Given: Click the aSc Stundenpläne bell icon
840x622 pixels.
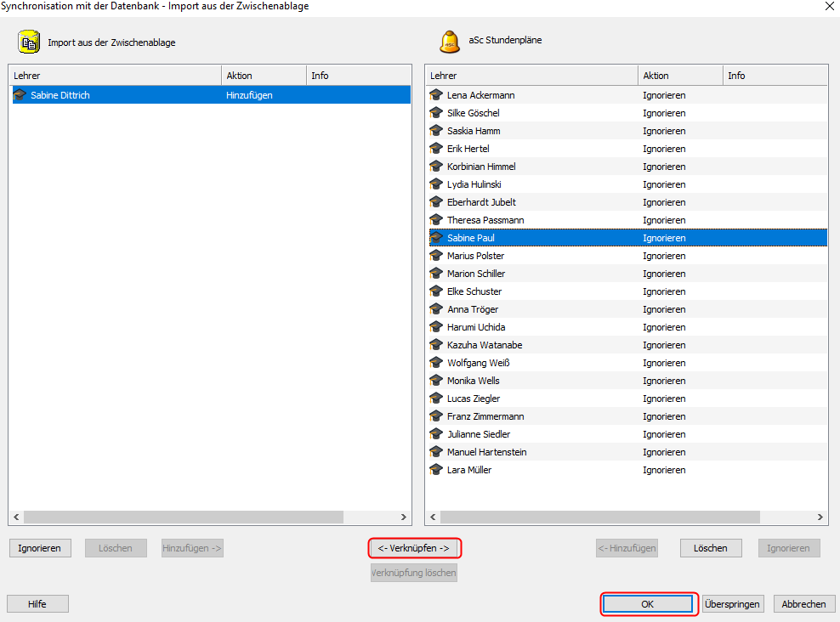Looking at the screenshot, I should pos(449,42).
